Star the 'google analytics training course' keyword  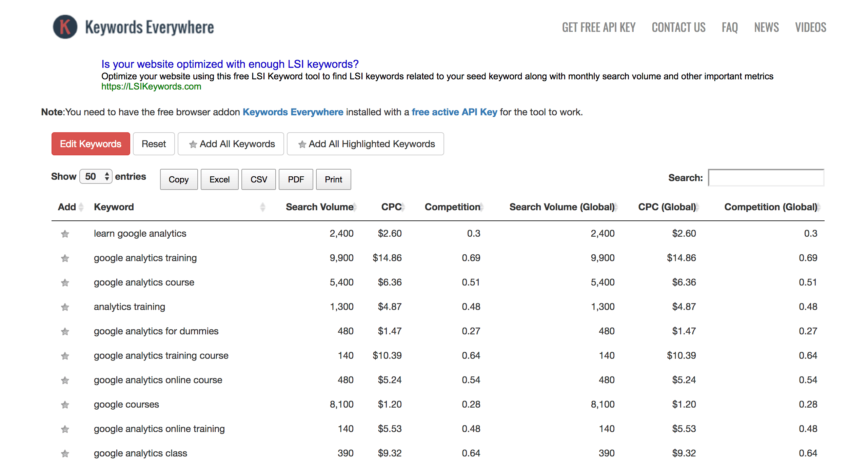click(x=65, y=356)
